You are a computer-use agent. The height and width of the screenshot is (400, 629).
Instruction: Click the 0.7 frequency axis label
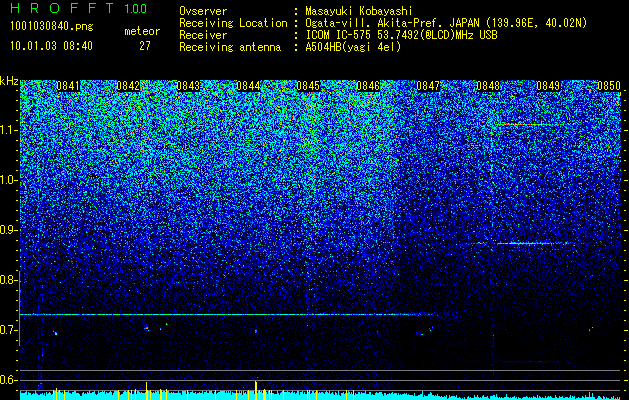pyautogui.click(x=8, y=330)
